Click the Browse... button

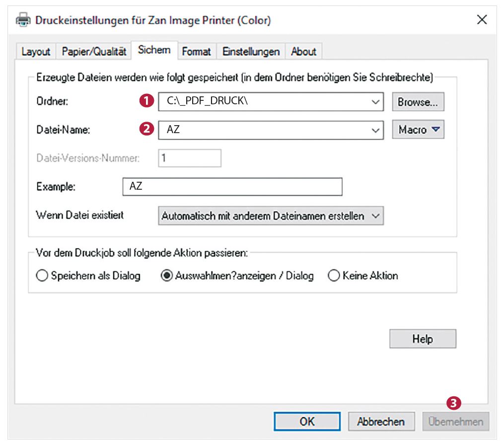click(x=418, y=102)
